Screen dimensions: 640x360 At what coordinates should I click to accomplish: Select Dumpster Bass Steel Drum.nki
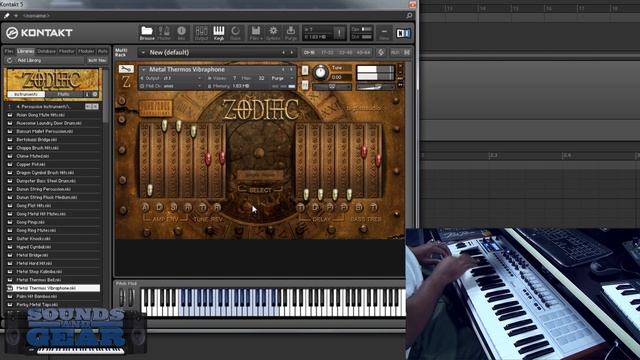[x=53, y=181]
